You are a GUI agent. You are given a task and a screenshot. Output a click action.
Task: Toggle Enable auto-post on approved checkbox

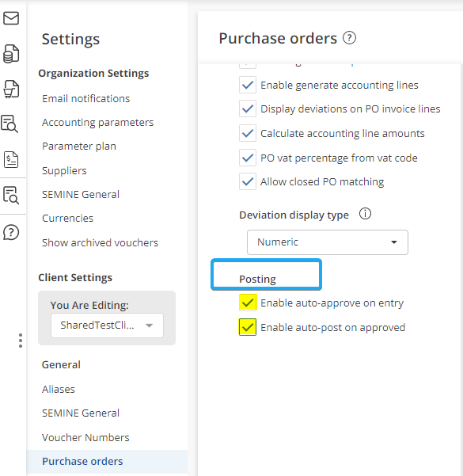[248, 327]
